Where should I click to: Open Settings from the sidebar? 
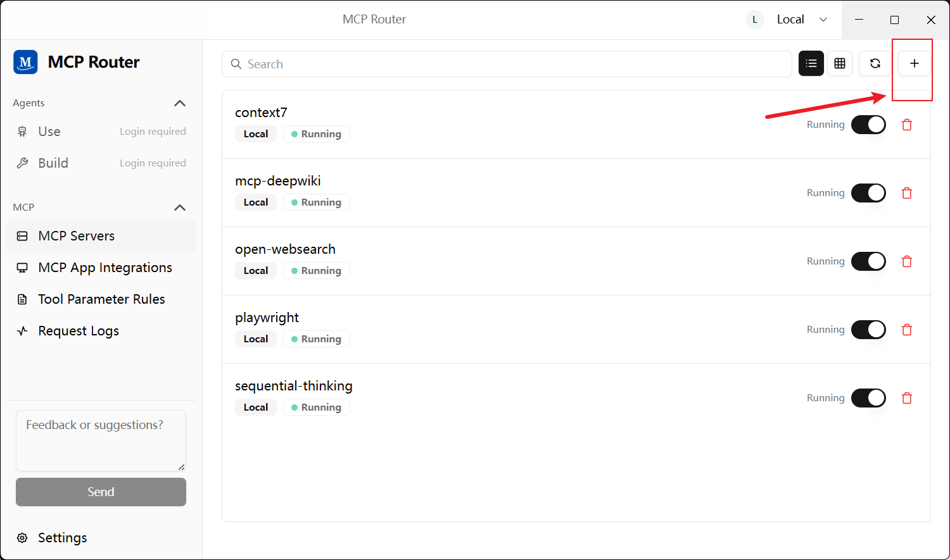pyautogui.click(x=62, y=538)
